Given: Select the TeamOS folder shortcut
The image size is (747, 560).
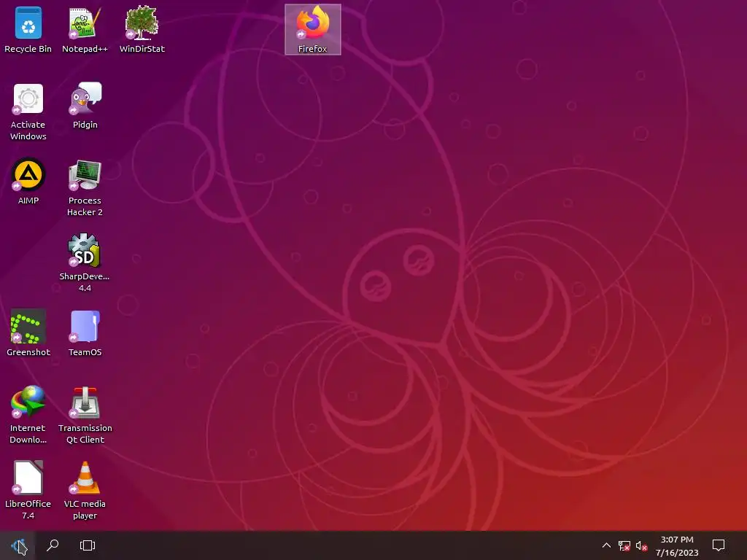Looking at the screenshot, I should pyautogui.click(x=85, y=332).
